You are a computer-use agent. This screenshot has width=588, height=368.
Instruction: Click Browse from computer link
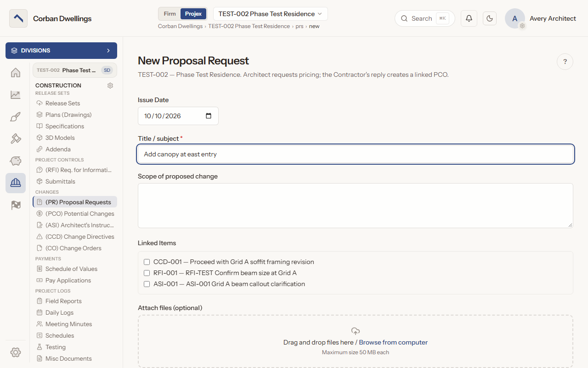coord(393,342)
